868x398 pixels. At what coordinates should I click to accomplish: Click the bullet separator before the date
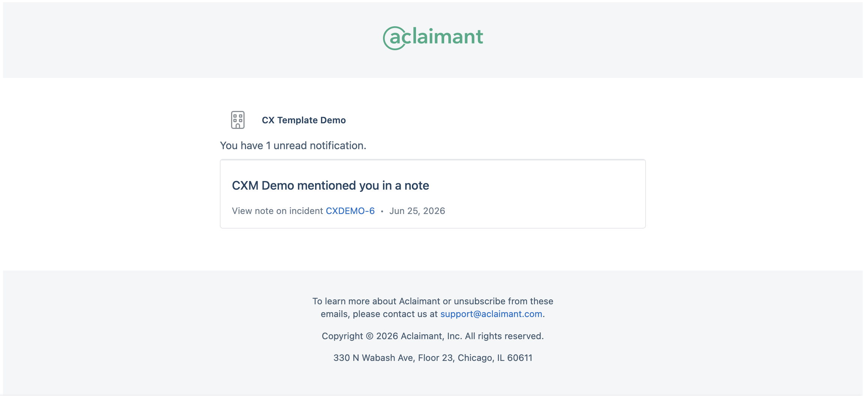click(x=382, y=211)
